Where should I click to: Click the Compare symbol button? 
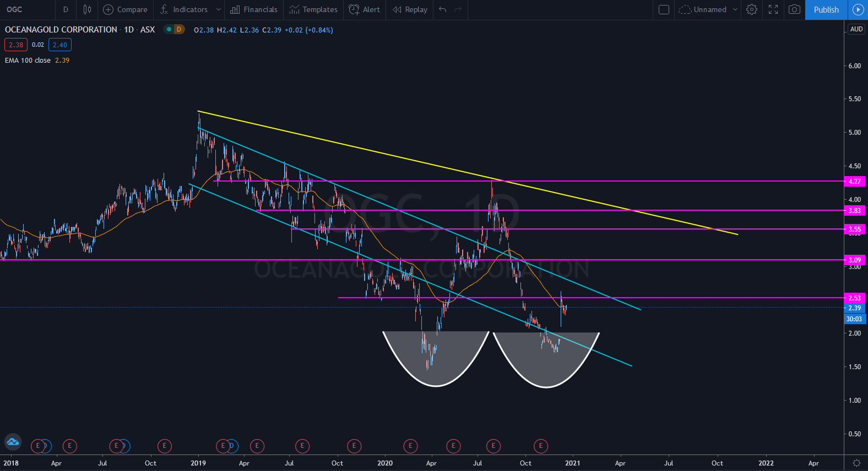coord(126,9)
